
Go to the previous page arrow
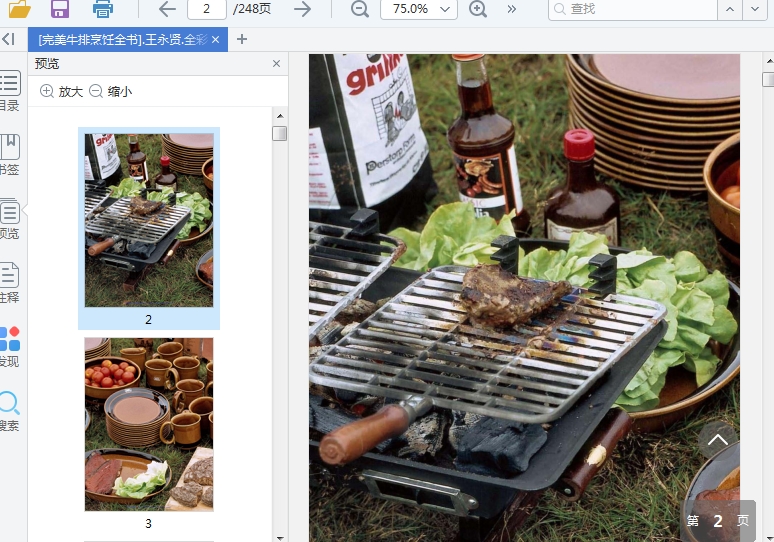click(x=167, y=9)
